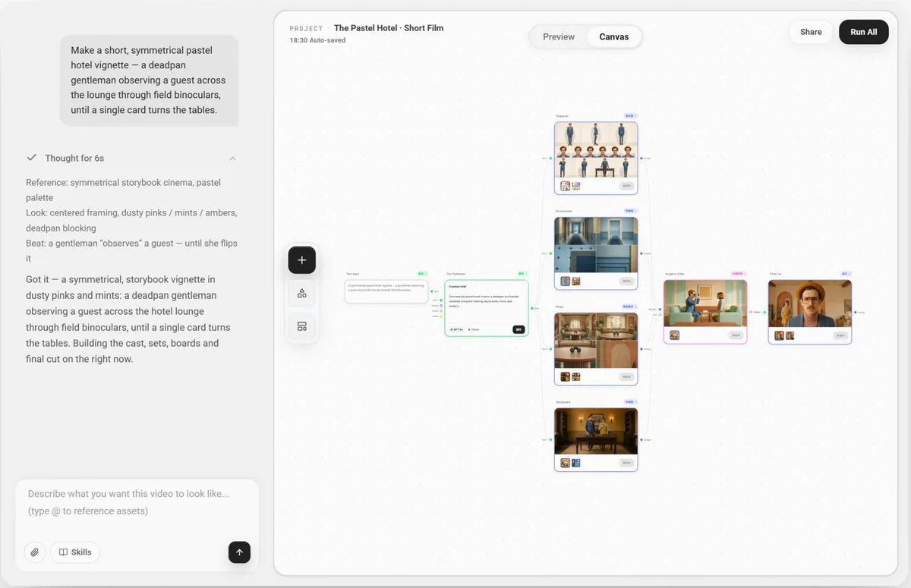Open the Image to Video node dropdown
The image size is (911, 588).
(738, 273)
